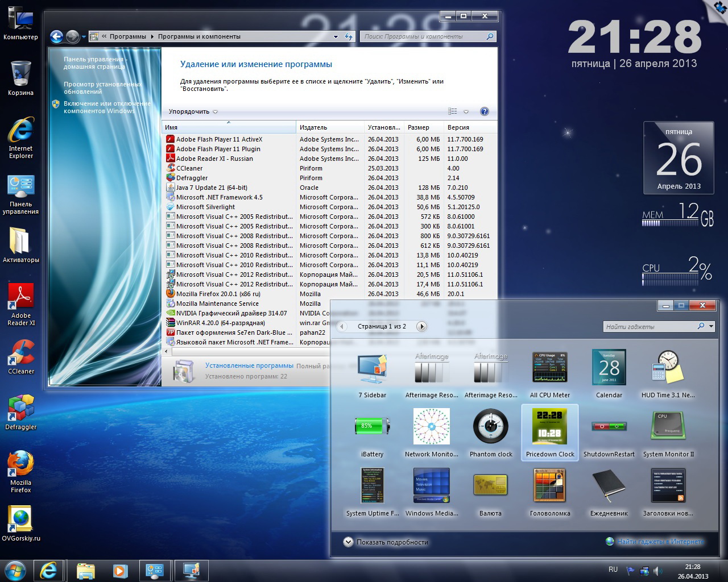This screenshot has width=728, height=582.
Task: Select the first Afterimage Resource gadget
Action: point(432,374)
